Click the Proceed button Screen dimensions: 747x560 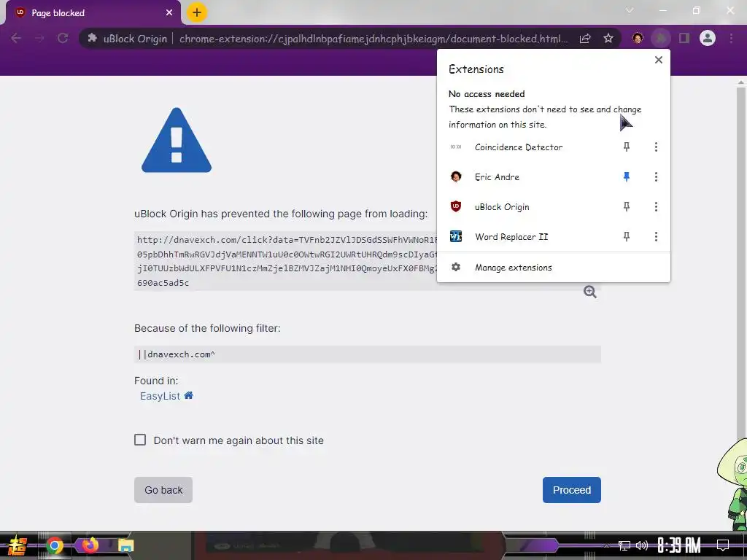[x=572, y=490]
